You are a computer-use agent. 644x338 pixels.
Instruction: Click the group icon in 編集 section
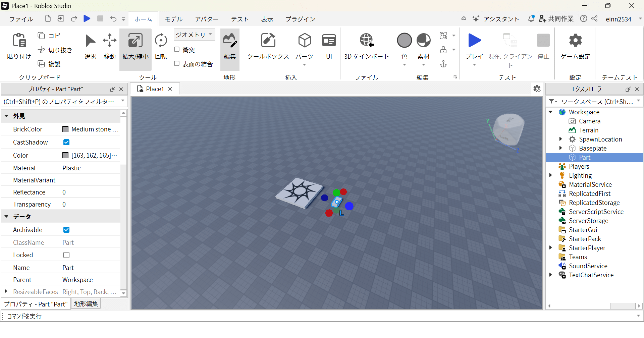(x=443, y=36)
